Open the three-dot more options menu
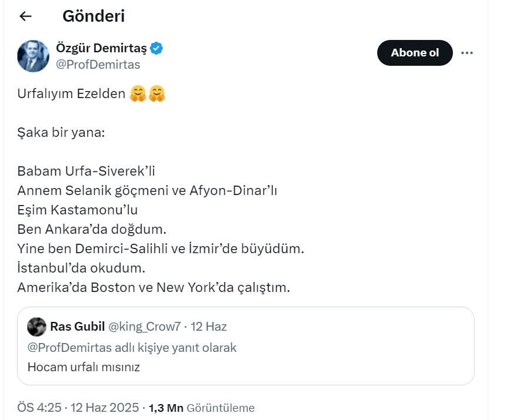This screenshot has width=507, height=420. (467, 52)
